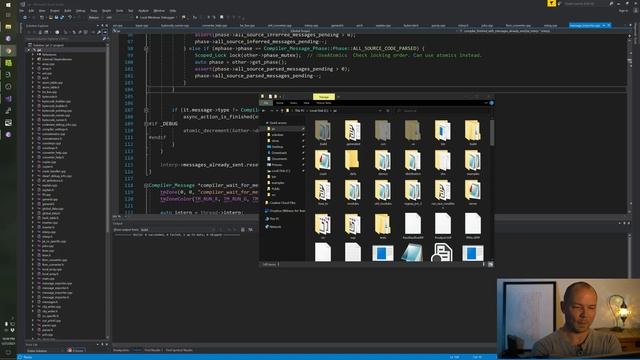
Task: Open the Find Symbol Results tab
Action: click(179, 350)
